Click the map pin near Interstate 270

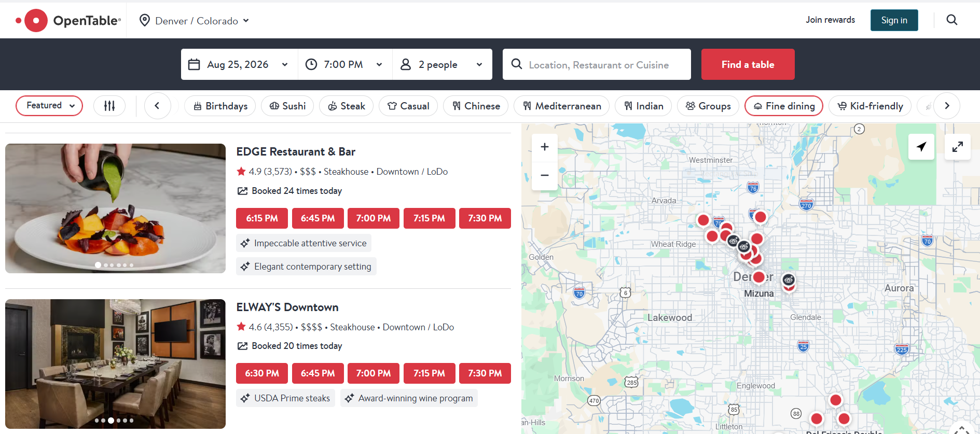(x=761, y=217)
